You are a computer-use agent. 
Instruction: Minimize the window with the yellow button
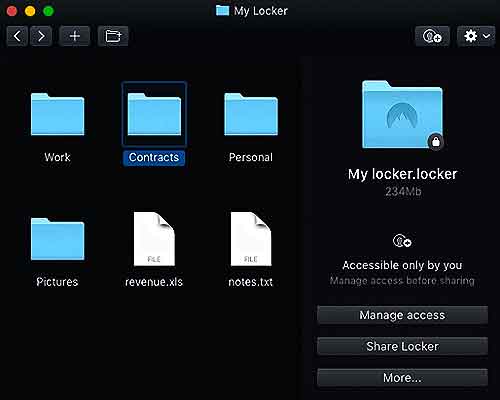[30, 11]
